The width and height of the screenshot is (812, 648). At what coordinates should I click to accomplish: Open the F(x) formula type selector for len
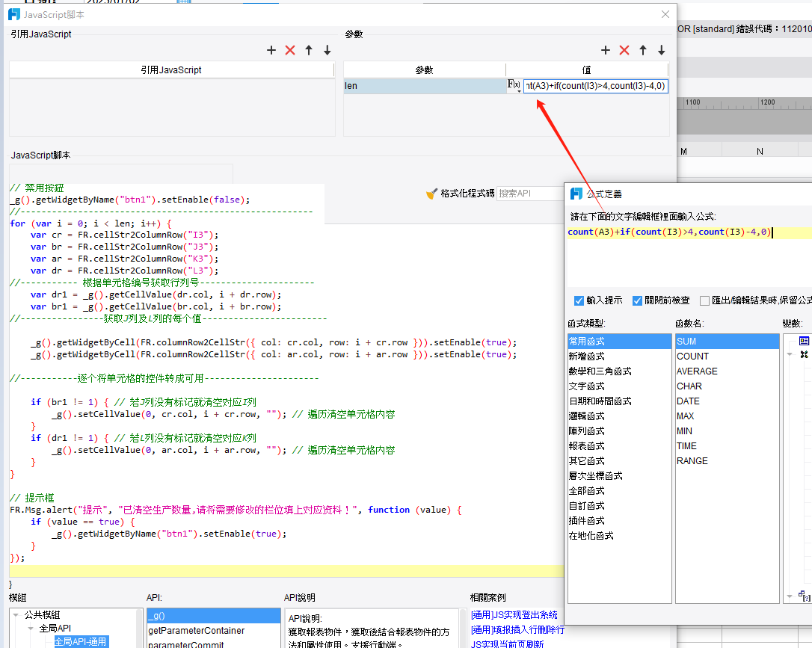coord(514,85)
